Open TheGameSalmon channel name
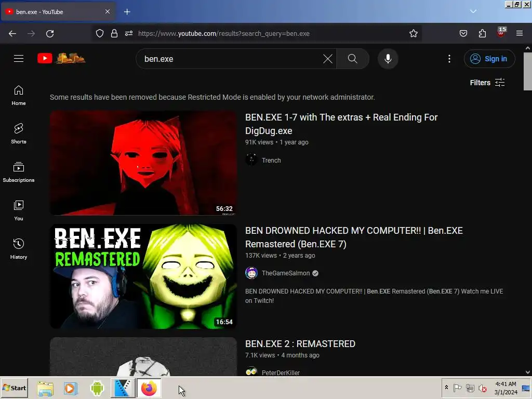The height and width of the screenshot is (399, 532). (286, 273)
